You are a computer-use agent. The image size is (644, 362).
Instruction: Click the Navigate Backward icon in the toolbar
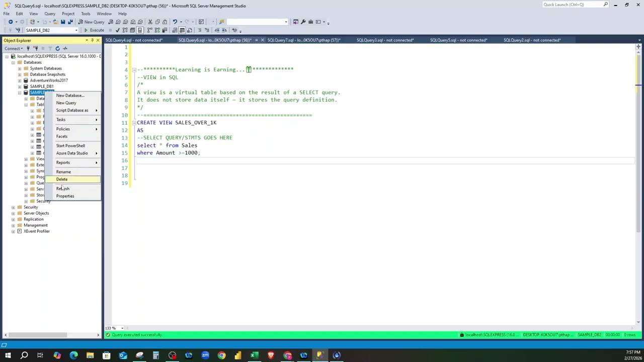click(x=10, y=22)
